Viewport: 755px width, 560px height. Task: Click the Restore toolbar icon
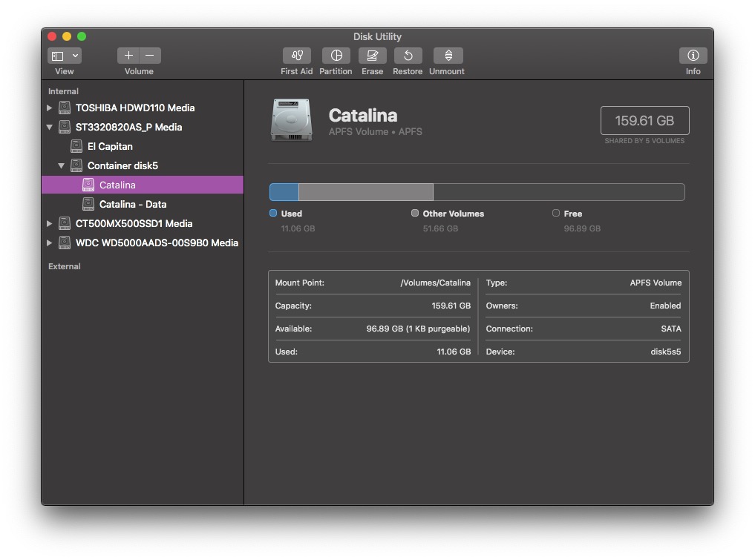(x=408, y=56)
